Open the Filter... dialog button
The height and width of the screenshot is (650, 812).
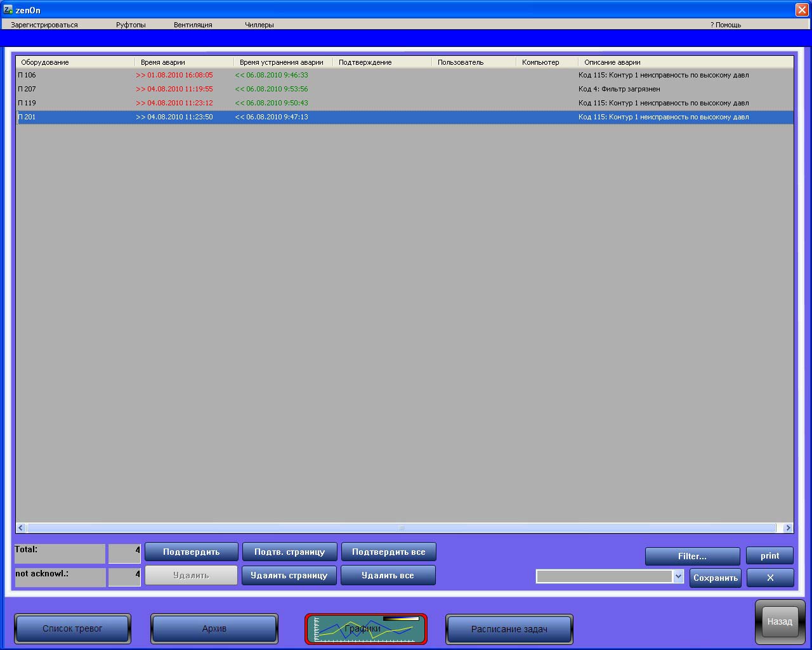click(x=692, y=556)
